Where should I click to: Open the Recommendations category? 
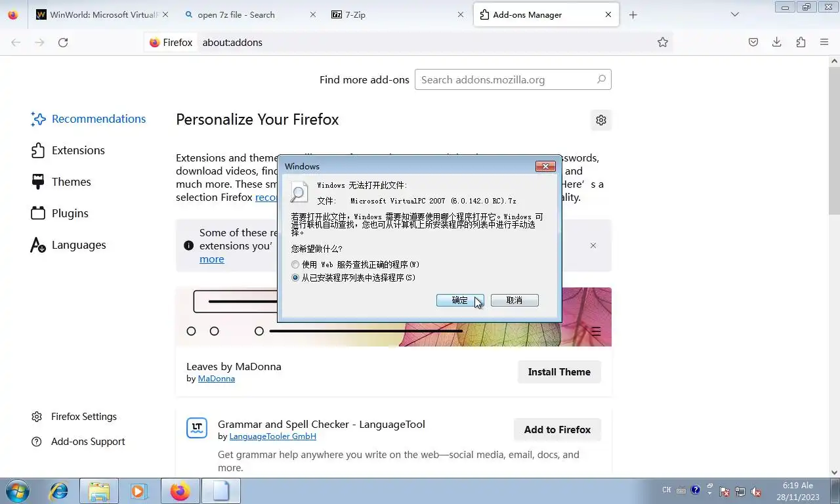[89, 119]
